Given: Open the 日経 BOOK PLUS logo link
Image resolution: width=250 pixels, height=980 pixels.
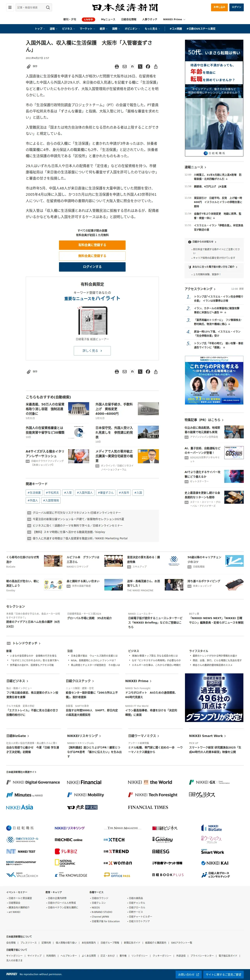Looking at the screenshot, I should tap(168, 875).
